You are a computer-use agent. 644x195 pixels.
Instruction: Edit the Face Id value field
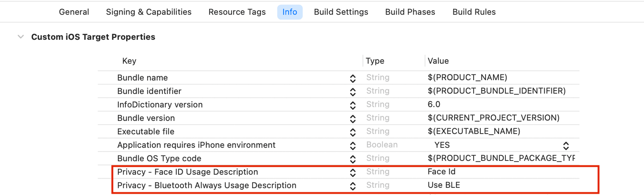[x=441, y=172]
